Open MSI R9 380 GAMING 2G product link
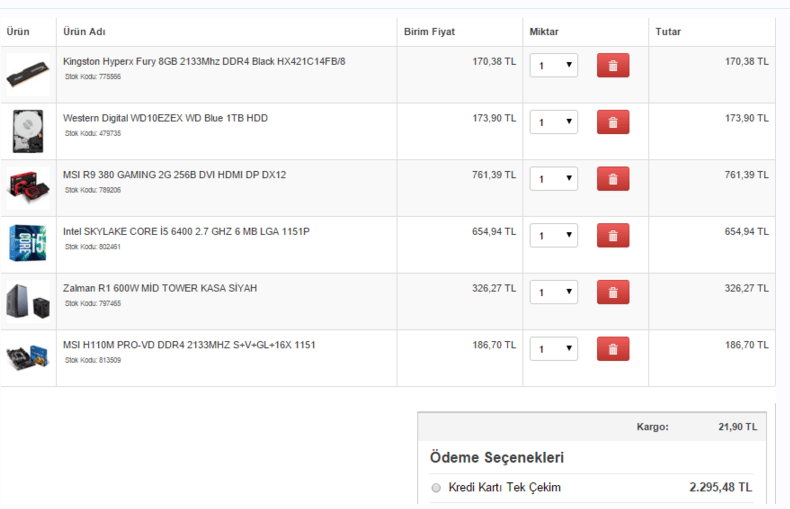 coord(174,175)
